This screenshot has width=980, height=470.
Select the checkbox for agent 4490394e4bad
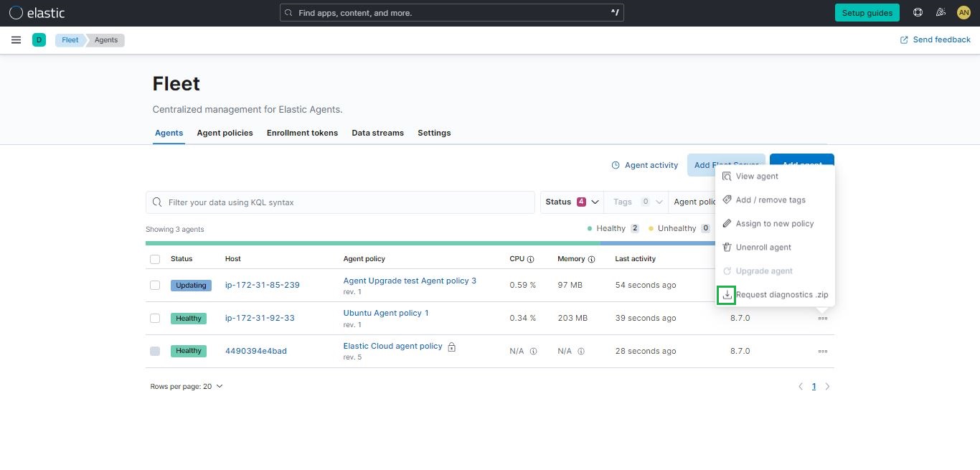coord(155,351)
